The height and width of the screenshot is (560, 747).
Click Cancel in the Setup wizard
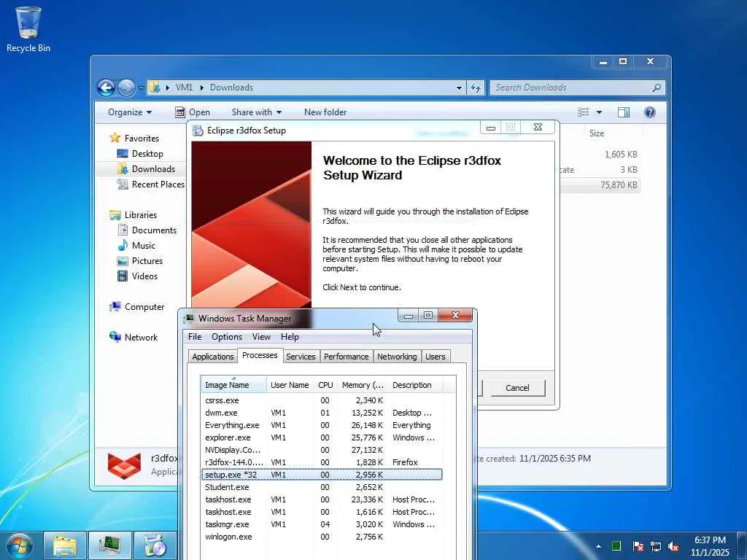tap(517, 388)
